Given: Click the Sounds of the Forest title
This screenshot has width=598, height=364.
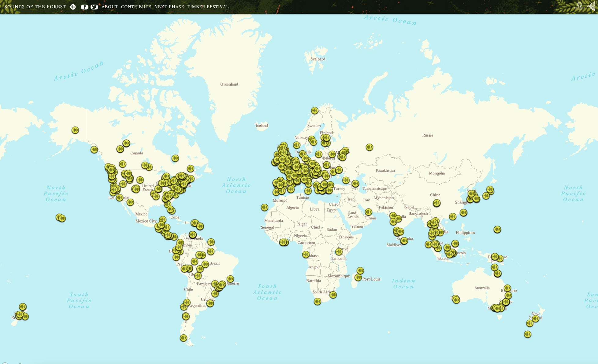Looking at the screenshot, I should [35, 7].
